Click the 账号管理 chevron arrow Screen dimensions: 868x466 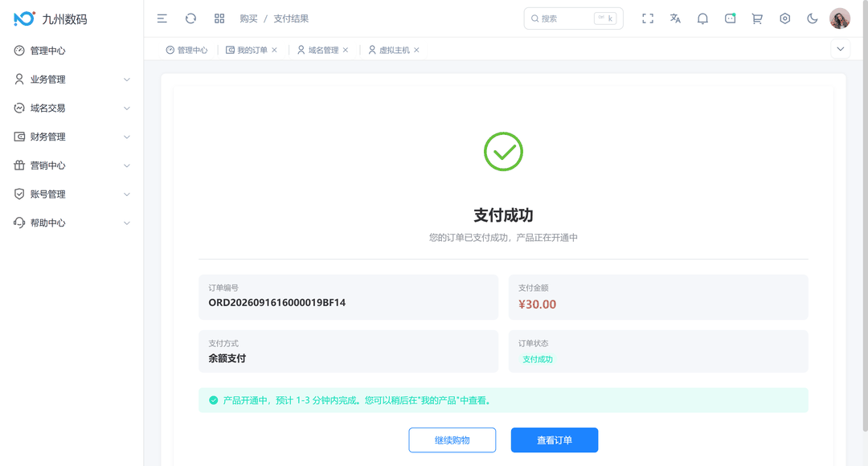pyautogui.click(x=127, y=194)
